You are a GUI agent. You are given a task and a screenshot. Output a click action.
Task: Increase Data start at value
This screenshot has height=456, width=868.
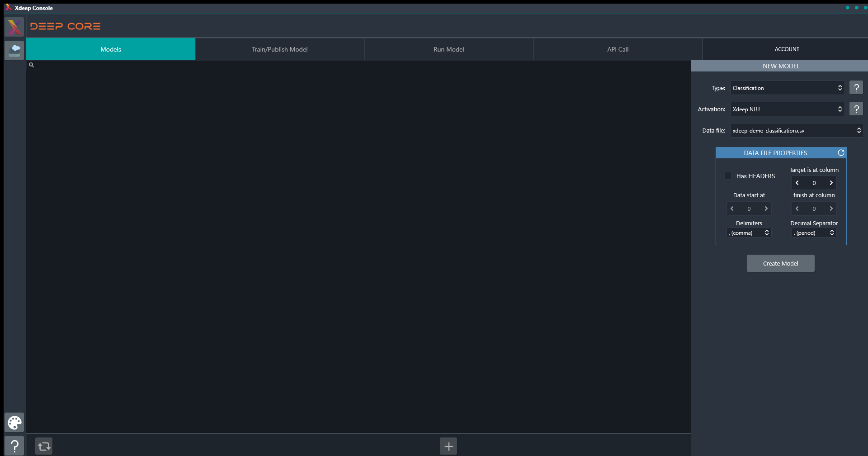(766, 209)
